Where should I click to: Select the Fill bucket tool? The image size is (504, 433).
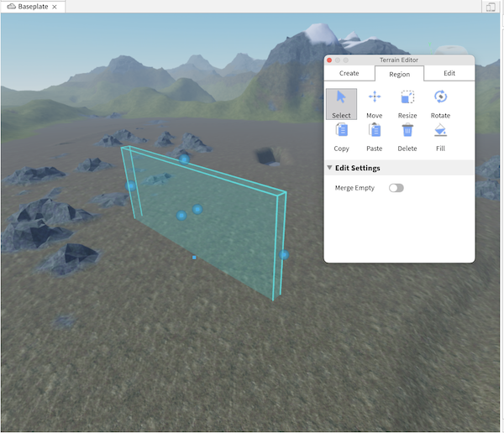coord(440,138)
